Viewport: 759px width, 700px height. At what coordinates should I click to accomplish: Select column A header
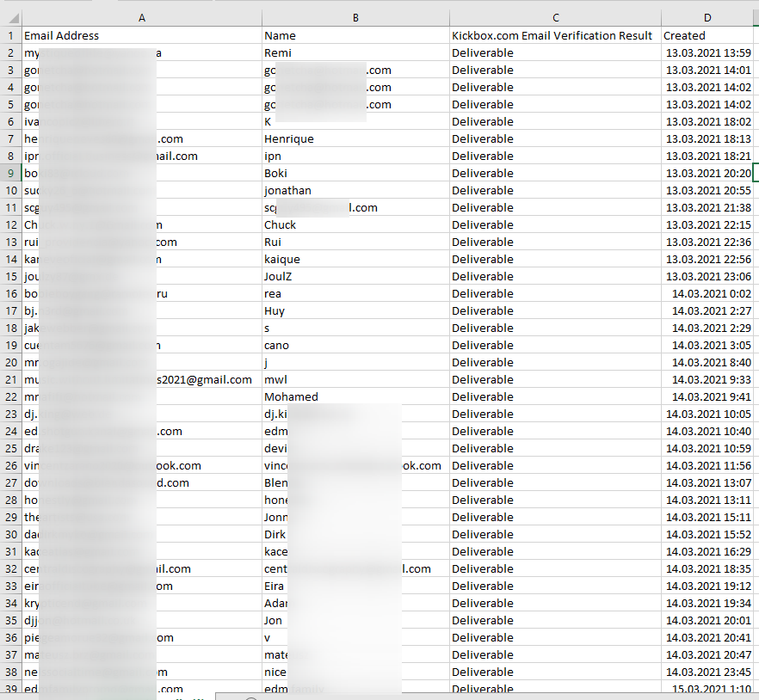coord(141,17)
